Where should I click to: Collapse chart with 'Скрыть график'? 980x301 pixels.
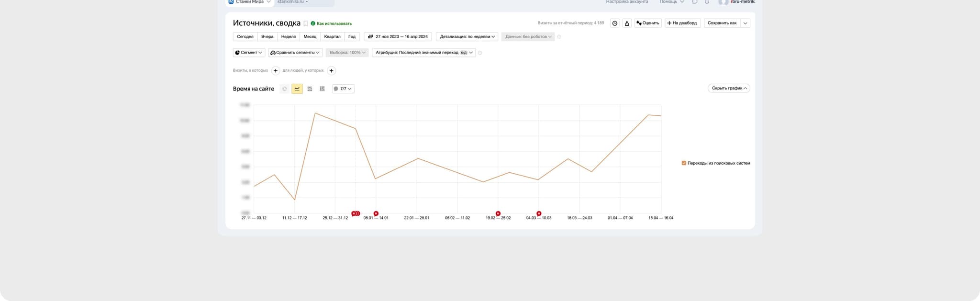point(729,89)
